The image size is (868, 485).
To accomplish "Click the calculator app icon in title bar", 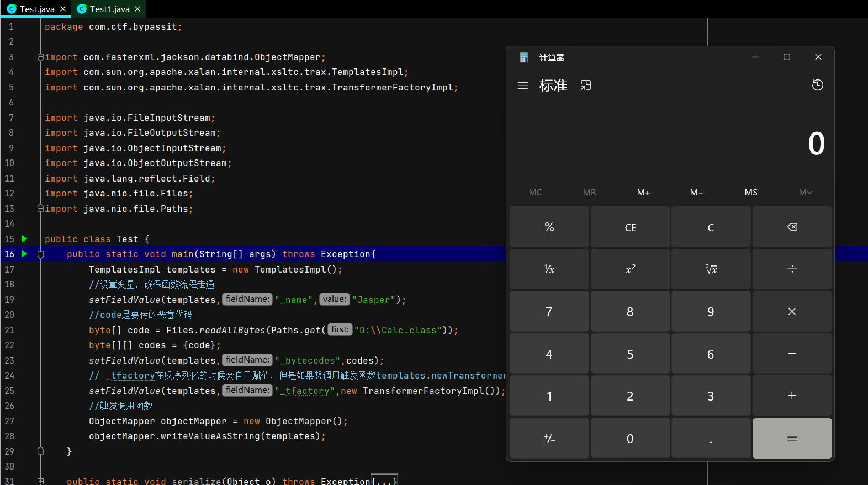I will tap(524, 57).
